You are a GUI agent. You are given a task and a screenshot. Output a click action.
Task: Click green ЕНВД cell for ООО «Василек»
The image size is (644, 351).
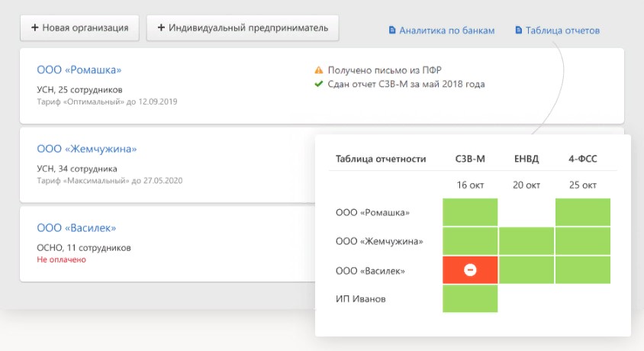(x=526, y=269)
